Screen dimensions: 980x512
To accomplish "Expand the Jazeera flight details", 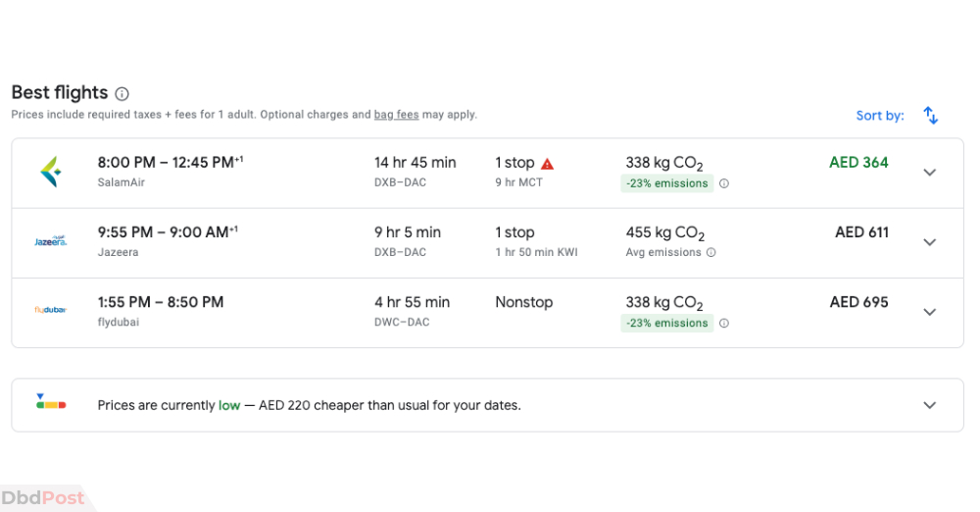I will click(930, 242).
